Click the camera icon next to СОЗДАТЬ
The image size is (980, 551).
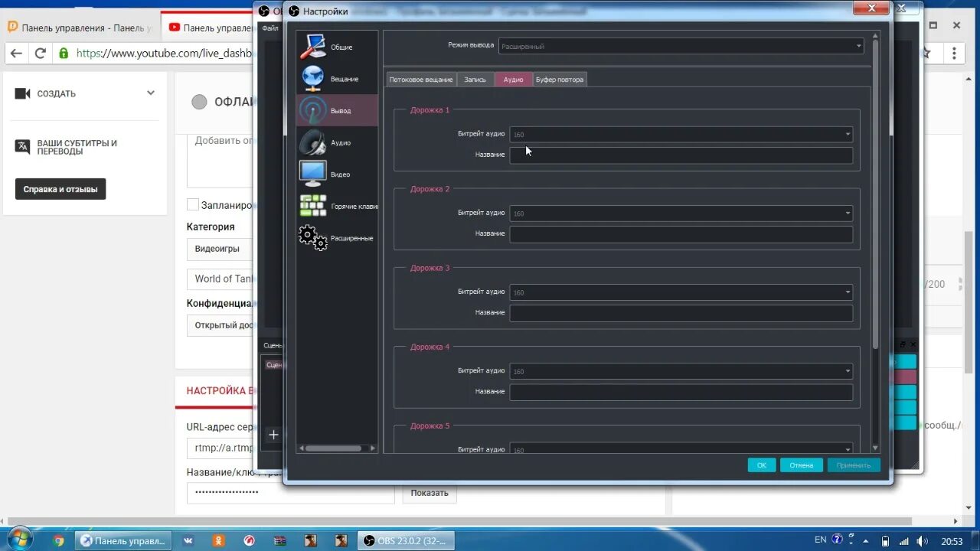[22, 93]
